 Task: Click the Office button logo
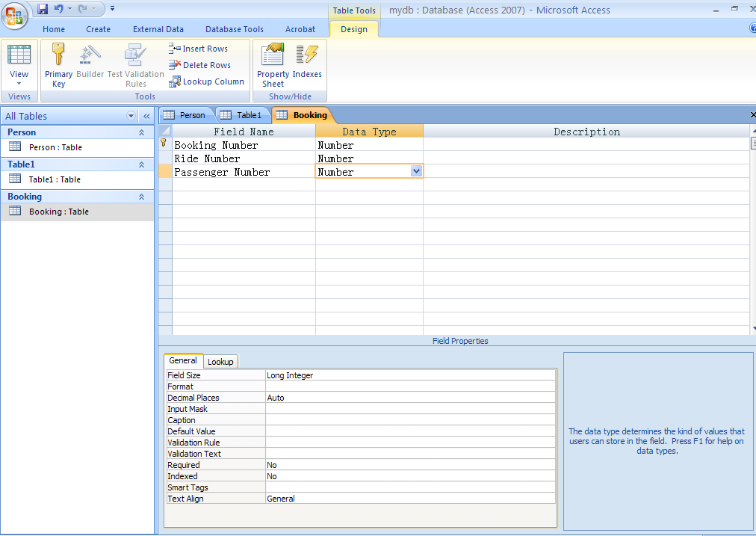14,14
